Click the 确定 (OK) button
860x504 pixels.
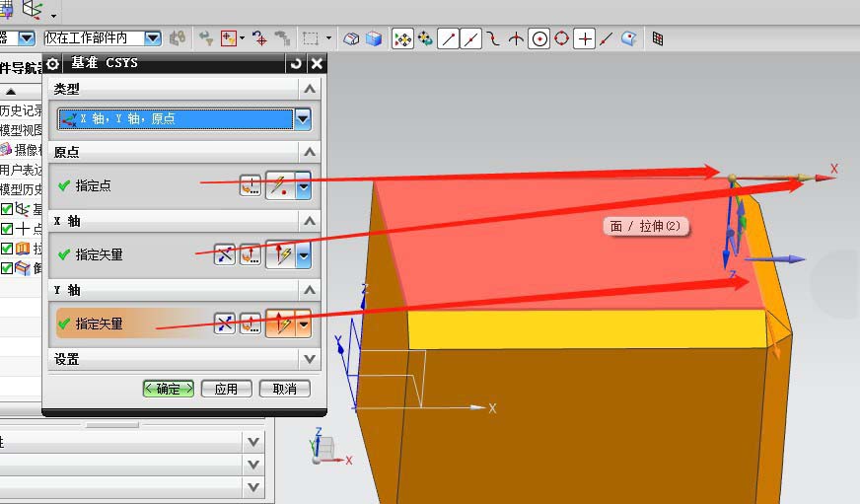[x=169, y=389]
